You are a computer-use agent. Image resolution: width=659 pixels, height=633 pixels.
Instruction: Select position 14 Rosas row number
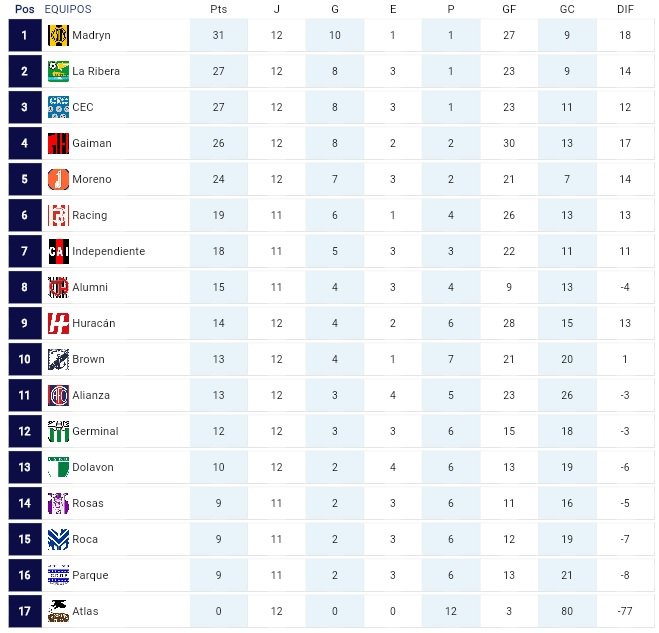[x=25, y=503]
